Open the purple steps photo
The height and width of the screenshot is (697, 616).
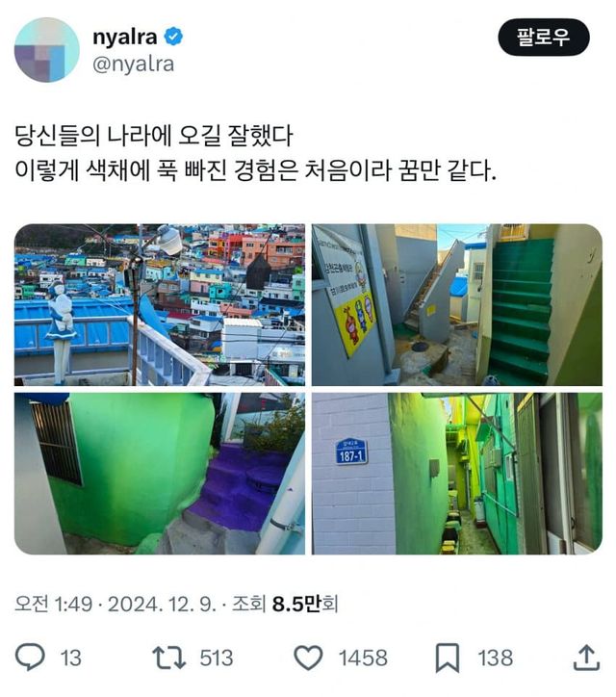click(160, 474)
